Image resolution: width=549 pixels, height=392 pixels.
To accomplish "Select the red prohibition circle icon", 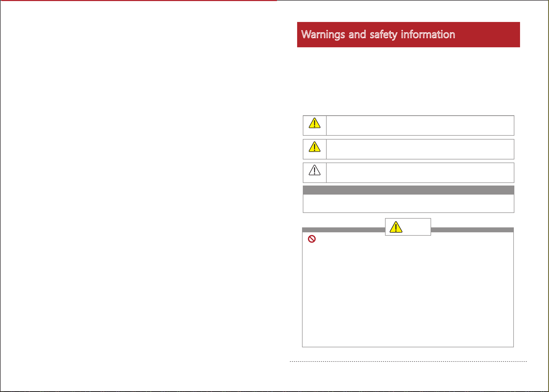I will click(312, 239).
